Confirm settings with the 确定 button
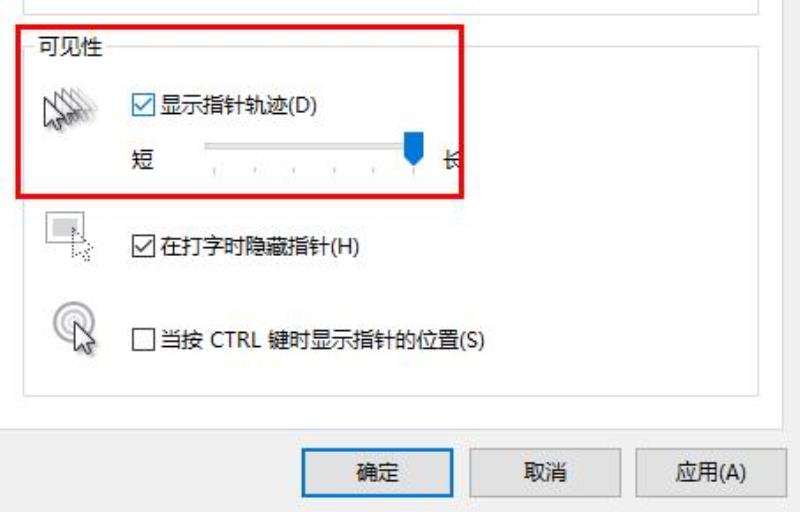This screenshot has height=512, width=800. pyautogui.click(x=378, y=473)
